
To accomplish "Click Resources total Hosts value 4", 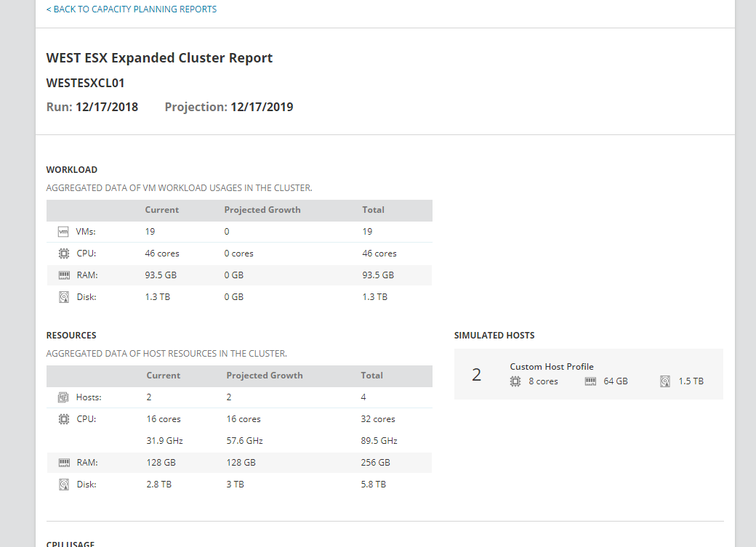I will tap(363, 397).
